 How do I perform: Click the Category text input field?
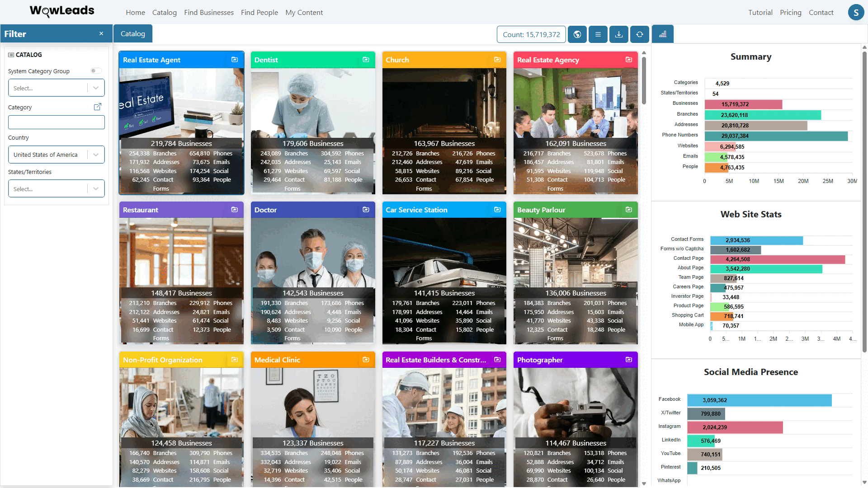click(56, 122)
